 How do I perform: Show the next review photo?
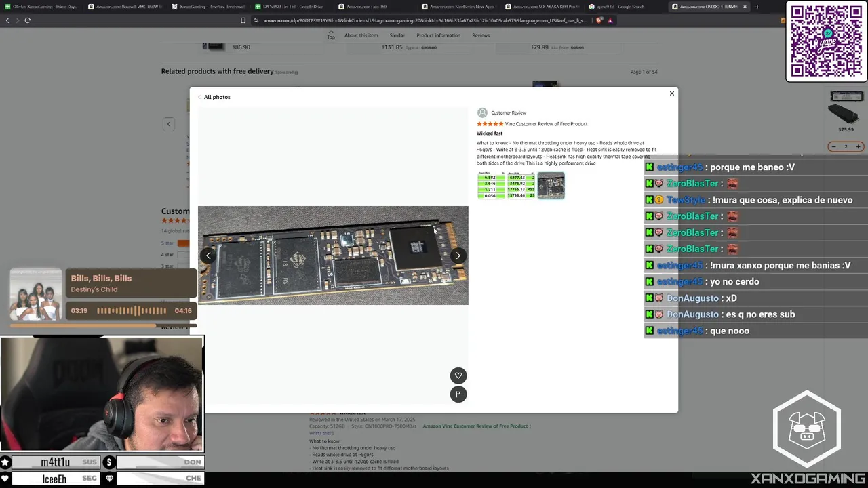pos(458,256)
